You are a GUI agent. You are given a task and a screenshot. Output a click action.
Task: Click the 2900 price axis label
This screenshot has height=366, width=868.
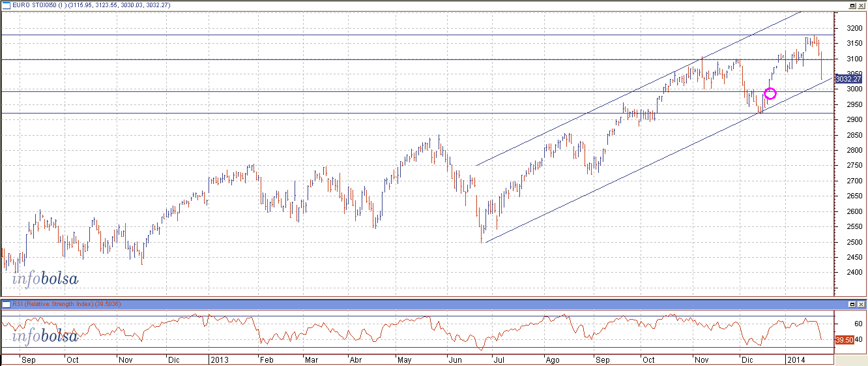[853, 121]
